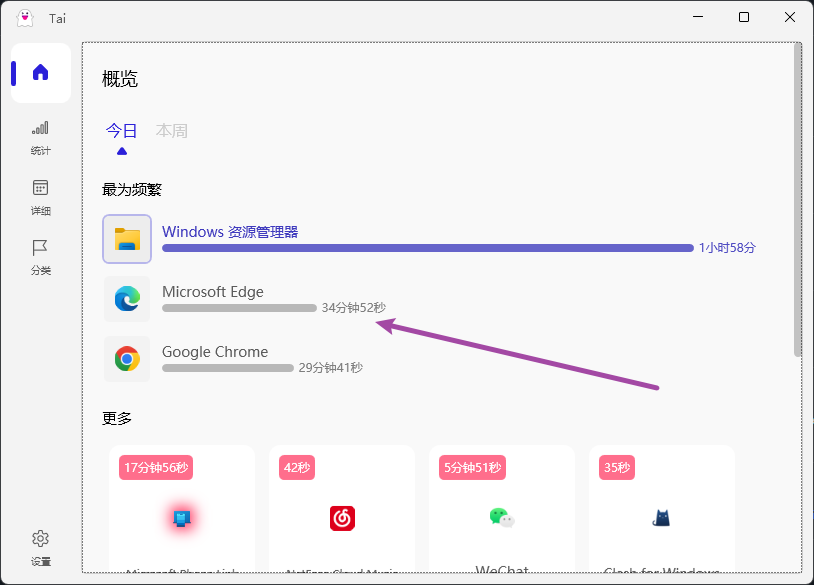The width and height of the screenshot is (814, 585).
Task: Minimize the Tai window
Action: [698, 17]
